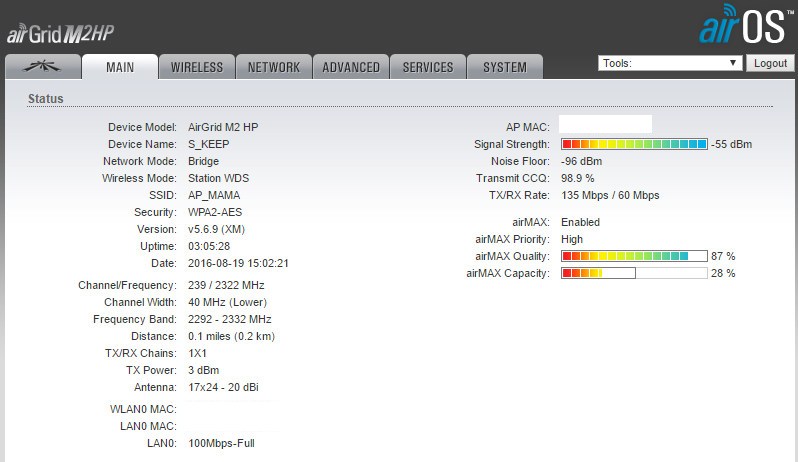Click the 28 % airMAX Capacity reading

(x=723, y=273)
